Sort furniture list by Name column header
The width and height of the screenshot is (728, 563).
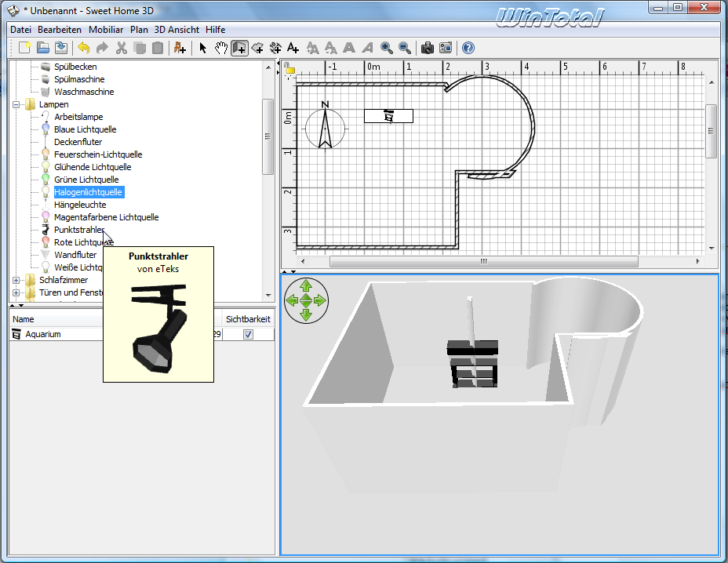pos(24,319)
